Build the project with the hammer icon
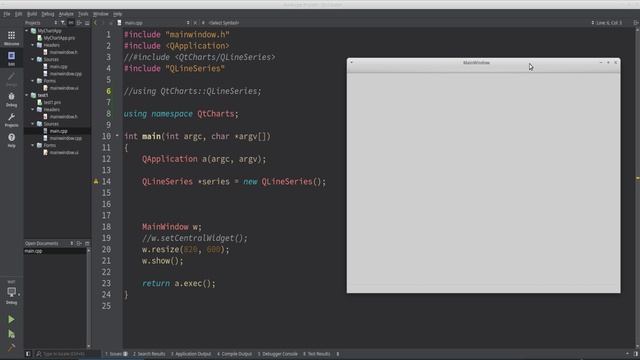Viewport: 640px width, 360px height. tap(11, 348)
